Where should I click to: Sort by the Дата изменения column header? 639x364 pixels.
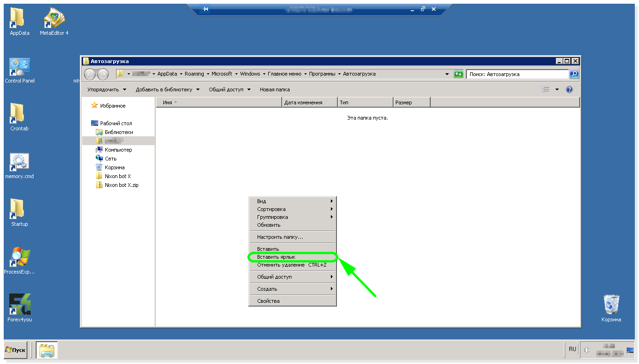tap(310, 102)
